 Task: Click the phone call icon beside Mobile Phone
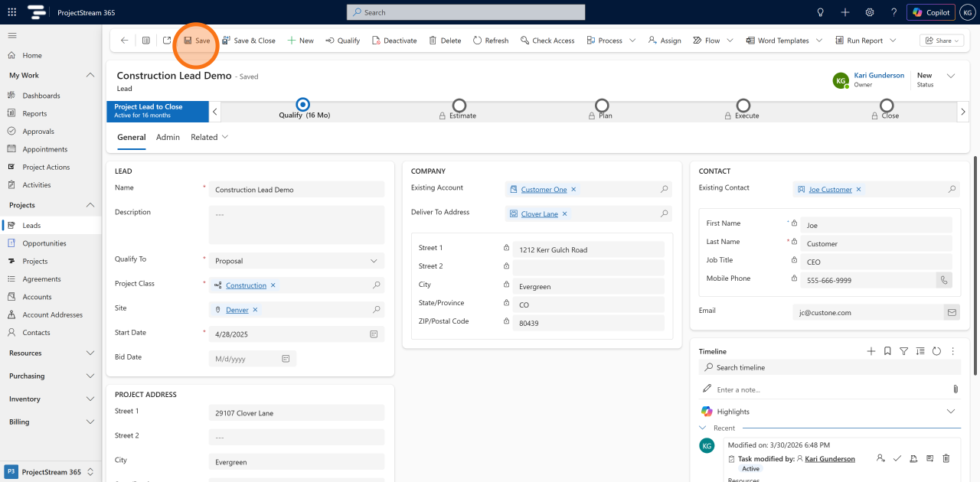coord(944,280)
